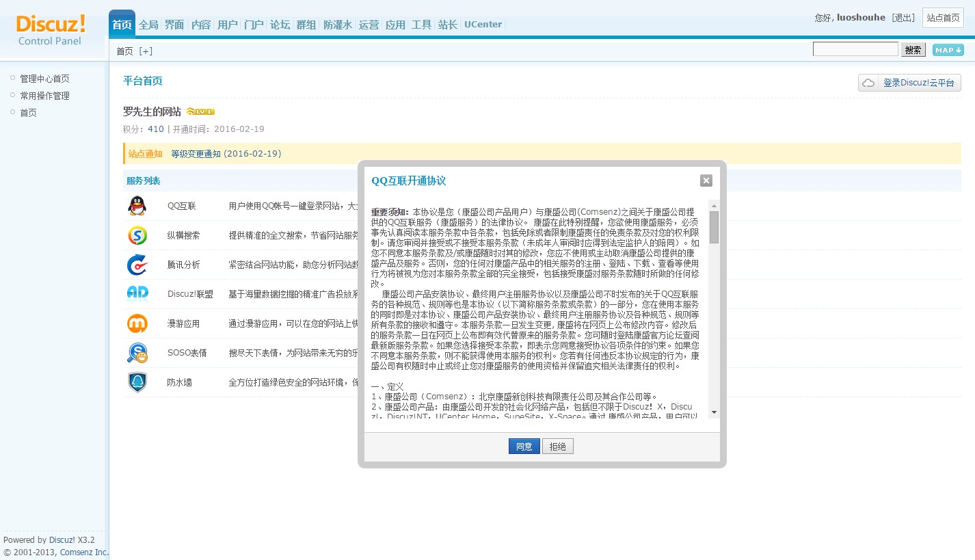
Task: Select the 首页 top tab
Action: [122, 25]
